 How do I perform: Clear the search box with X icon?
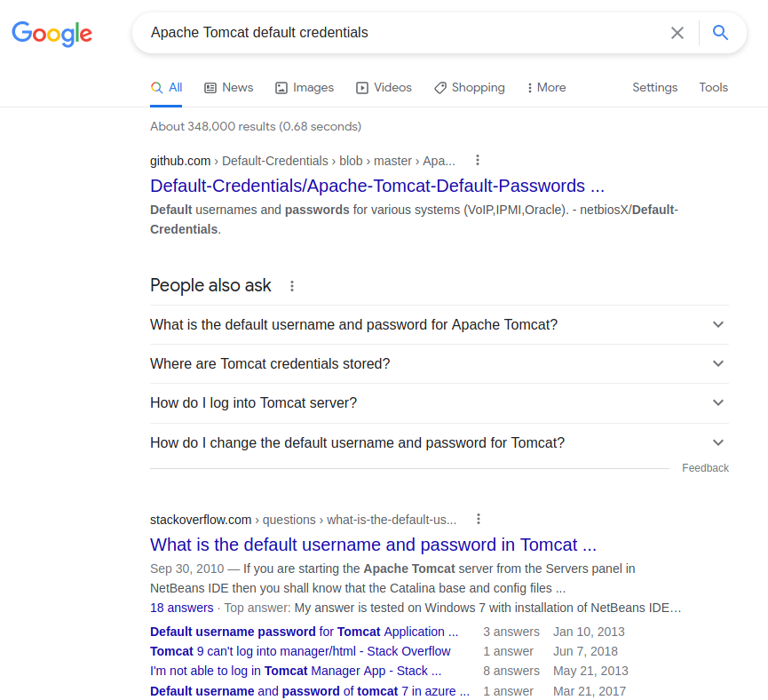(677, 33)
